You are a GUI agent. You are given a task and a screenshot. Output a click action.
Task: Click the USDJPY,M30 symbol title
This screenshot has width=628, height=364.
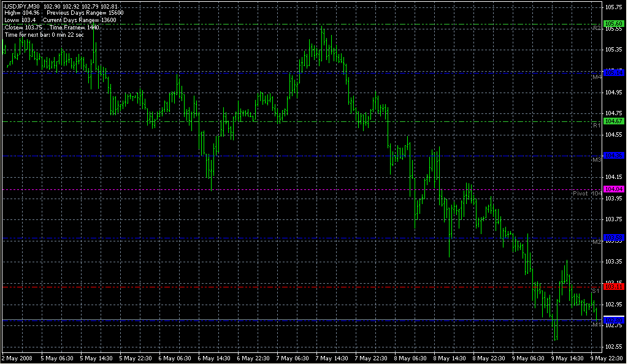tap(22, 7)
